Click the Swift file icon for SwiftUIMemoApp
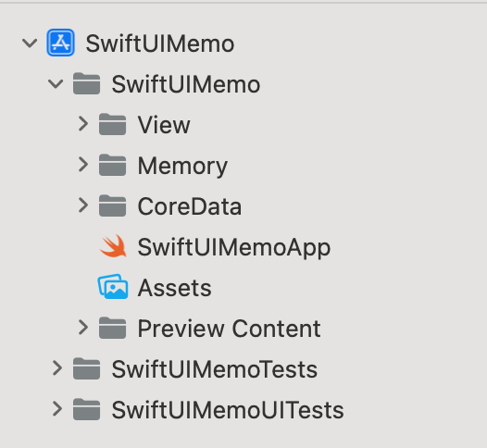Image resolution: width=487 pixels, height=448 pixels. pyautogui.click(x=113, y=246)
